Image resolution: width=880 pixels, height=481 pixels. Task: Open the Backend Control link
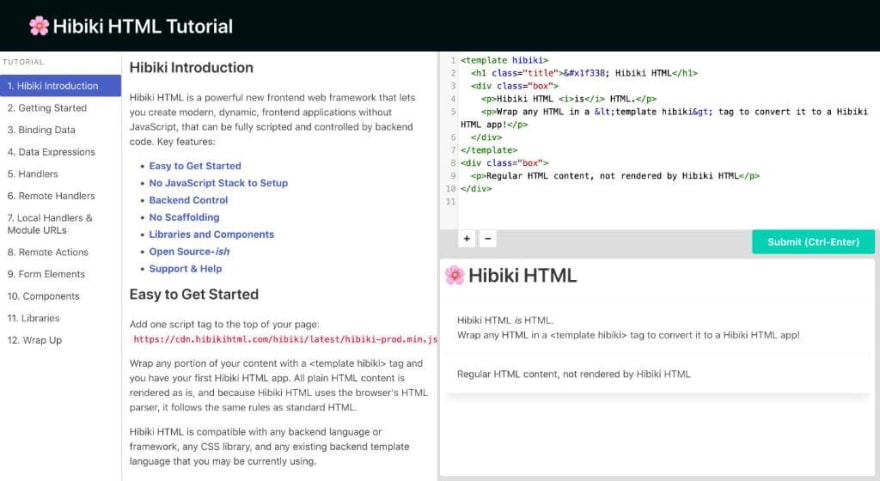point(188,200)
